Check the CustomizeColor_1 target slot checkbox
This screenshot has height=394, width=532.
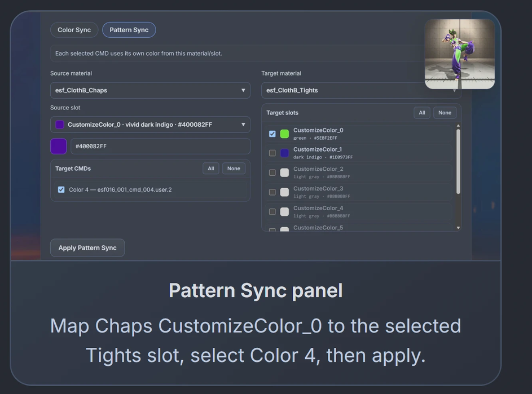tap(272, 153)
